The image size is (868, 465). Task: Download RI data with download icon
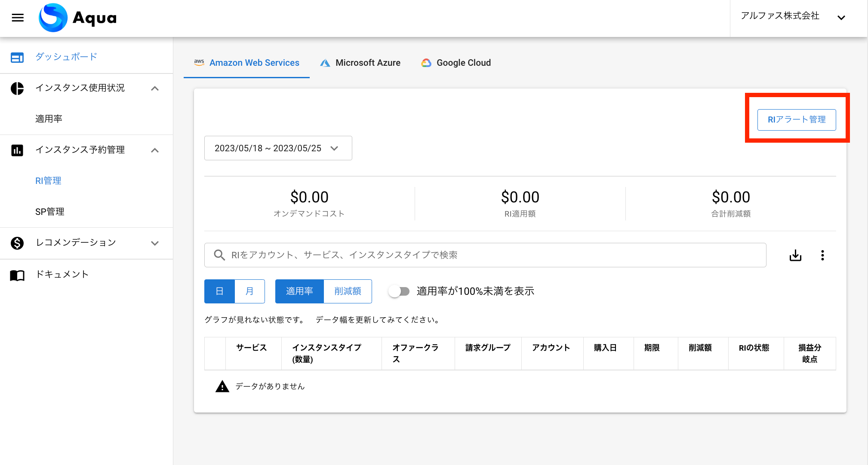pyautogui.click(x=795, y=255)
